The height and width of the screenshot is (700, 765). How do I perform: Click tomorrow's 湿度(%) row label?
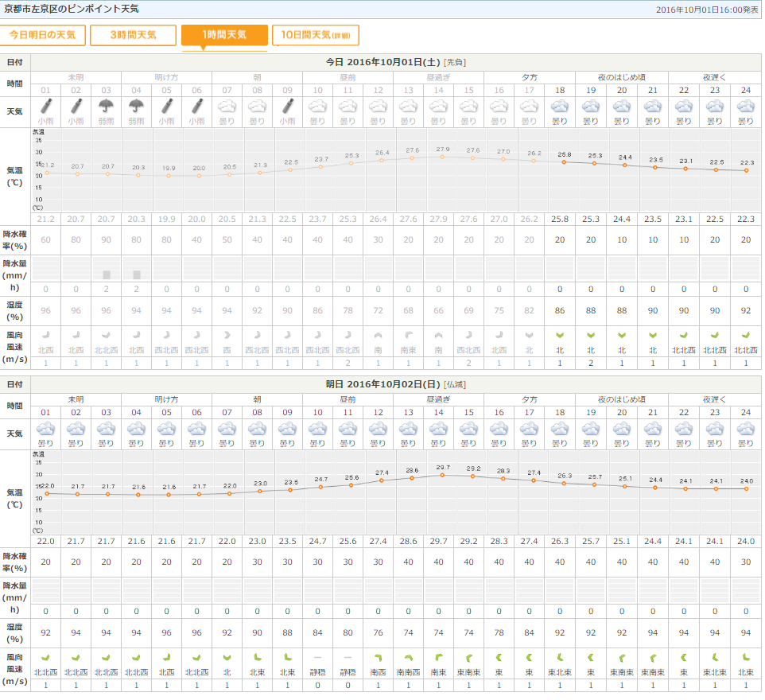[x=14, y=632]
